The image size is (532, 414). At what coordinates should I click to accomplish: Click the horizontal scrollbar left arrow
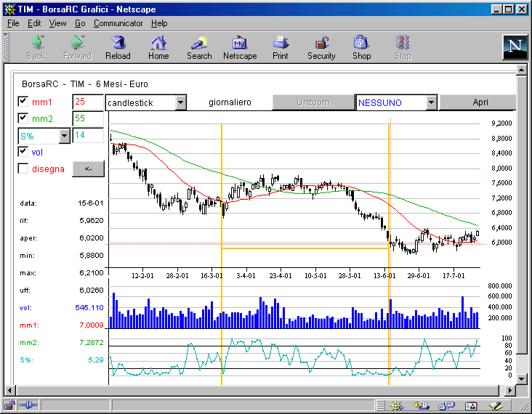9,390
